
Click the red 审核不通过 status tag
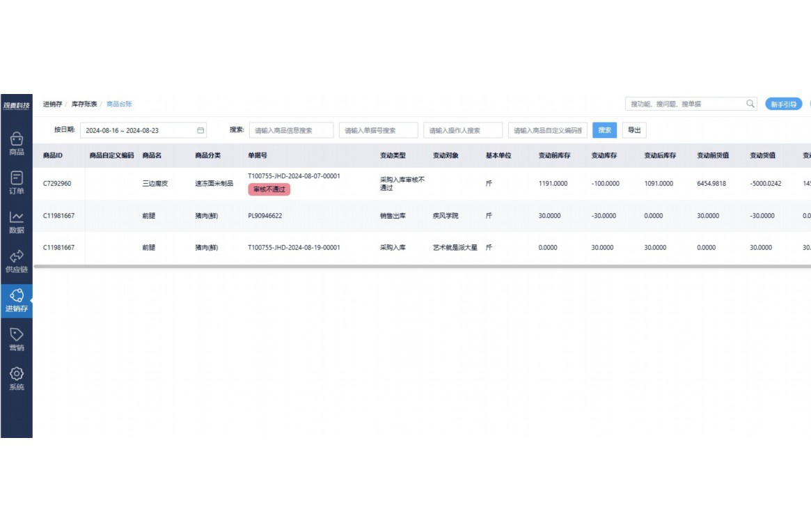(269, 189)
